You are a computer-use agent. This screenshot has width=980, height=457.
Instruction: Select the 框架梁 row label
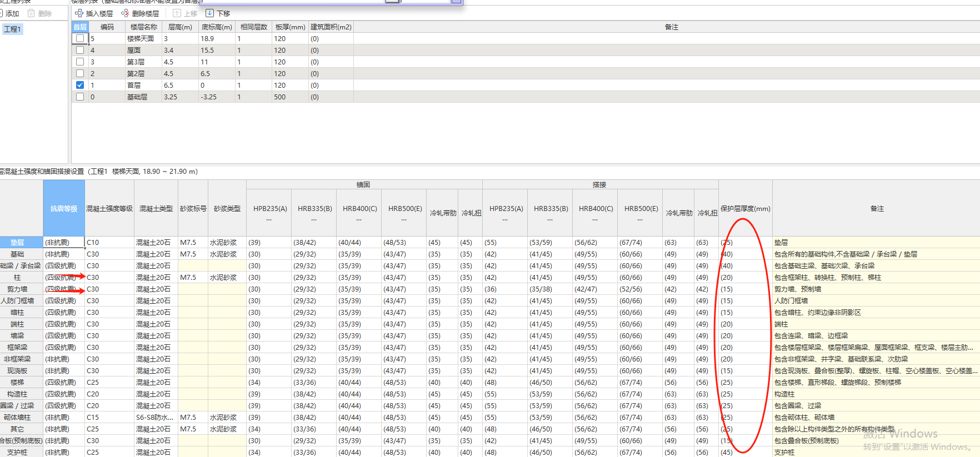click(x=21, y=347)
